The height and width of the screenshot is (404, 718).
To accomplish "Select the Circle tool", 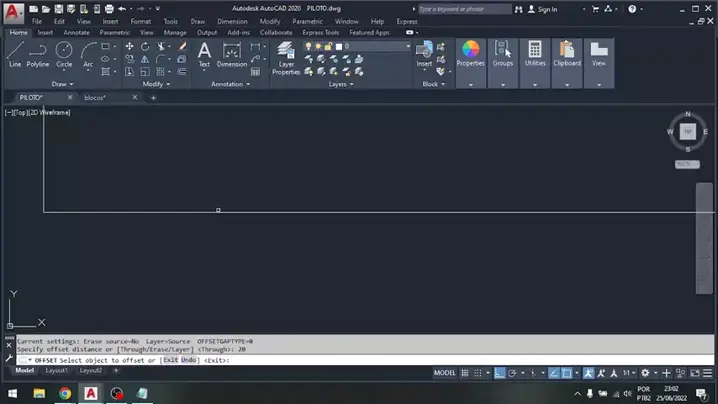I will [64, 54].
